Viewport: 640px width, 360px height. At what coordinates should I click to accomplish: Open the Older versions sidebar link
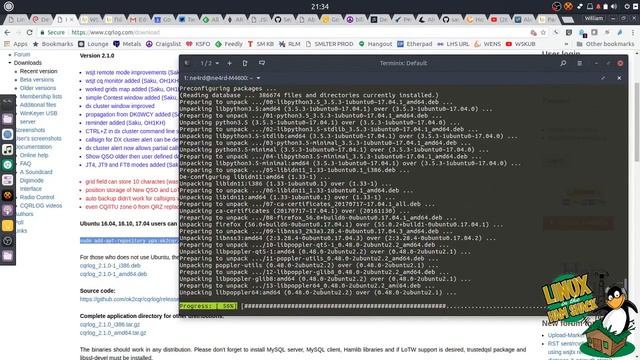click(38, 88)
